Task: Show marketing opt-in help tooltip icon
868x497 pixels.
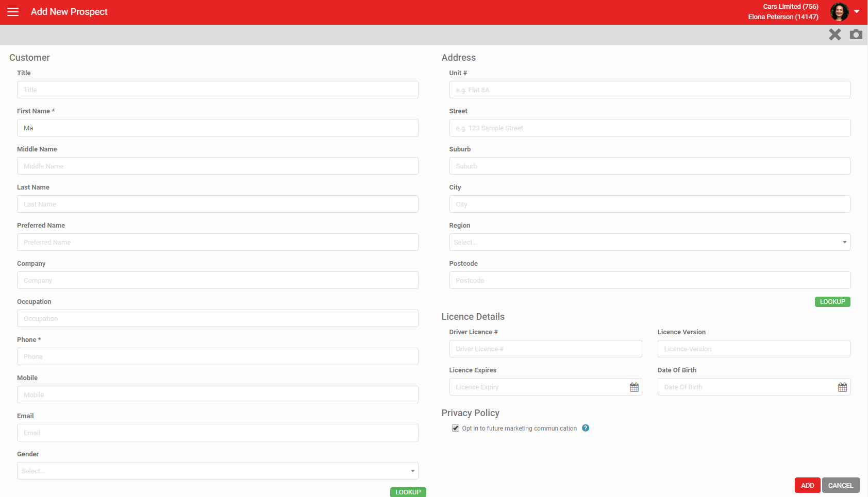Action: [x=586, y=428]
